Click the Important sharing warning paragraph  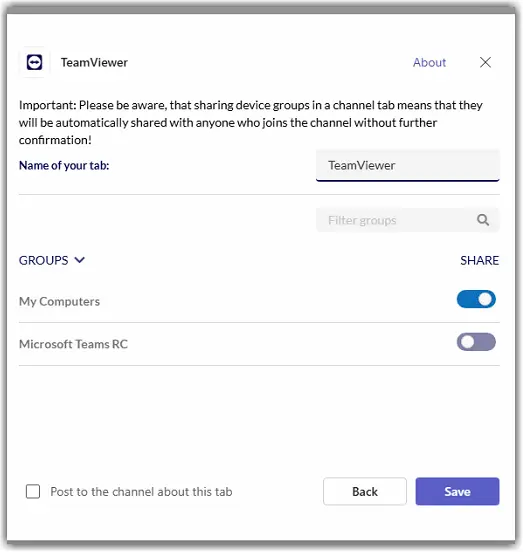pos(251,123)
